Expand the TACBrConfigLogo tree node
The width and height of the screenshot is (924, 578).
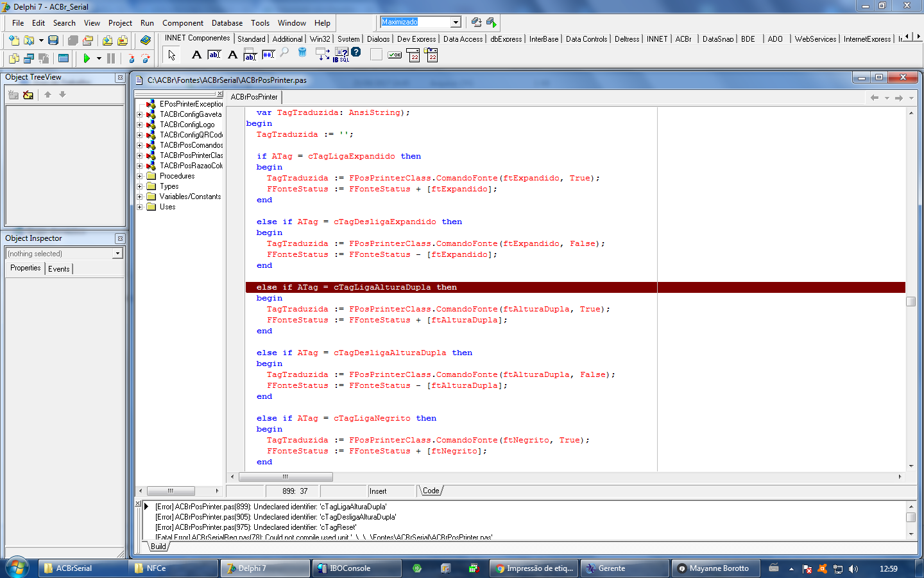click(139, 125)
